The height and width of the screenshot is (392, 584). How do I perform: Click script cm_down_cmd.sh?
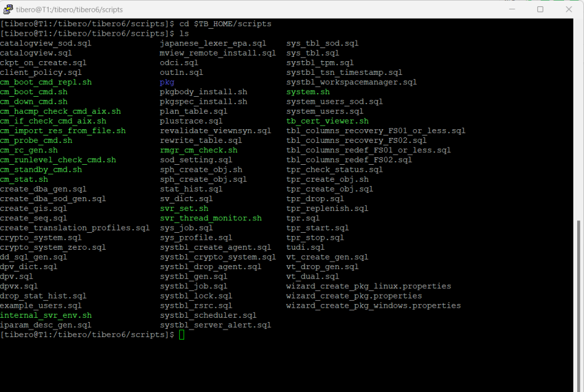(x=34, y=102)
